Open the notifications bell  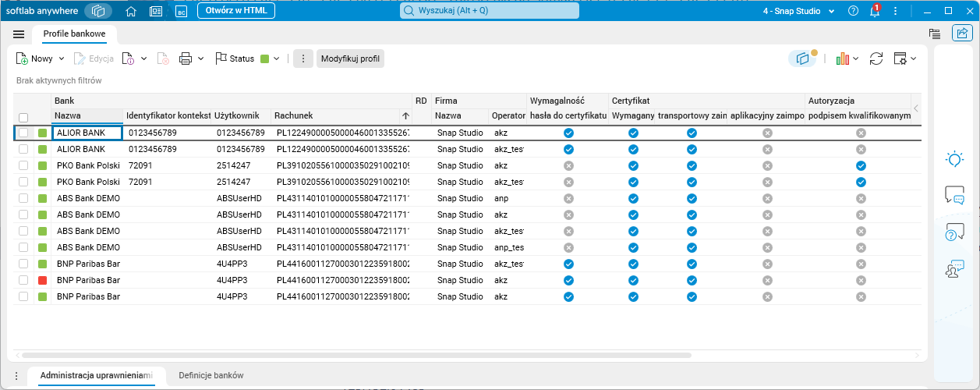click(875, 11)
